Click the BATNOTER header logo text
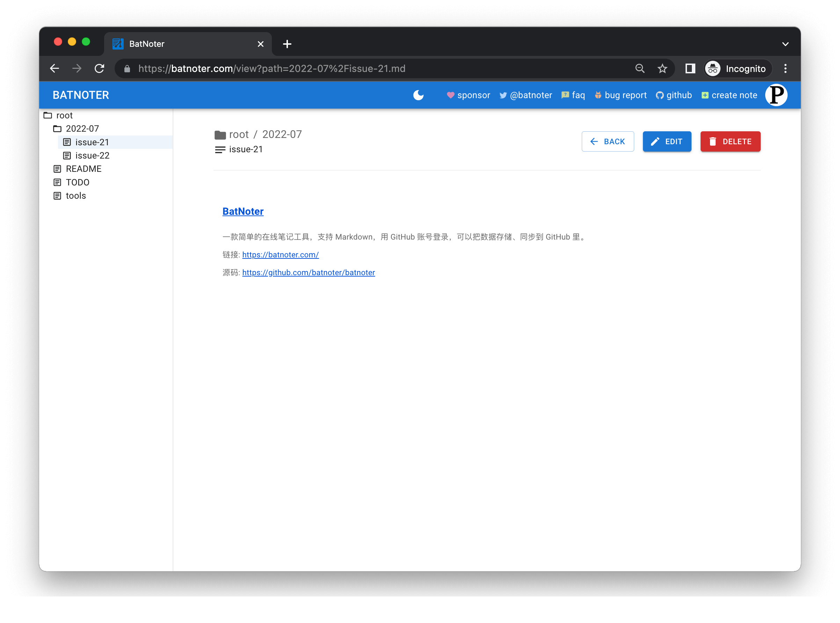Screen dimensions: 840x623 click(x=80, y=95)
